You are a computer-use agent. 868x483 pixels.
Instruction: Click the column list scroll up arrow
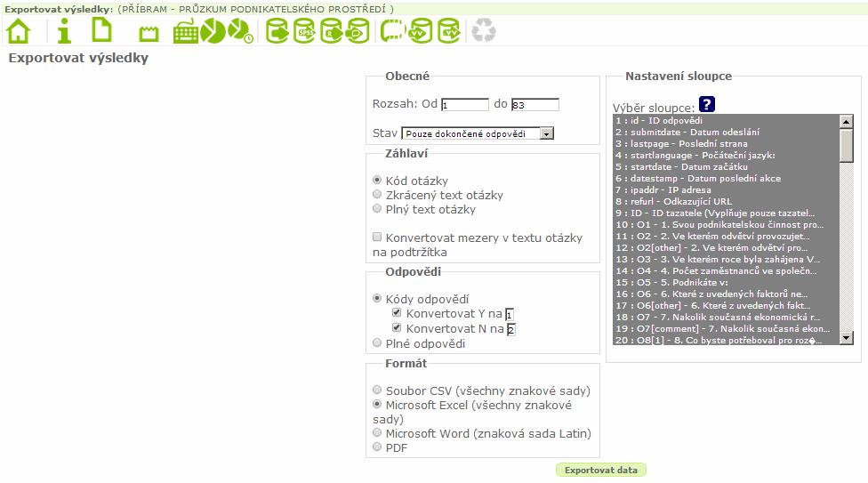[x=846, y=121]
